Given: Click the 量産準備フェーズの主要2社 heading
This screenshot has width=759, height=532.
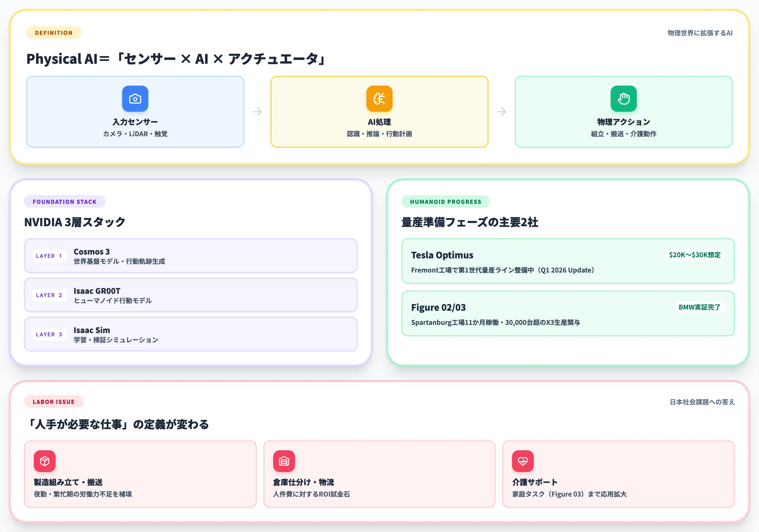Looking at the screenshot, I should [x=469, y=222].
